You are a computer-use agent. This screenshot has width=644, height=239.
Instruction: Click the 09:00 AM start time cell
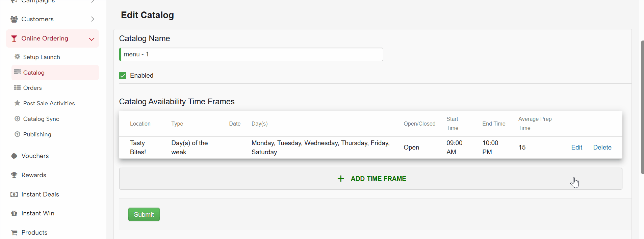pos(454,148)
